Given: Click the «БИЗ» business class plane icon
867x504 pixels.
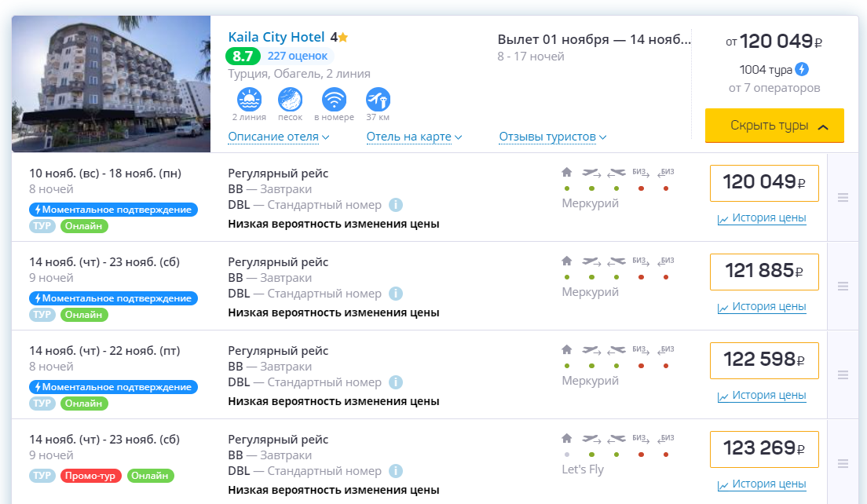Looking at the screenshot, I should pyautogui.click(x=641, y=173).
